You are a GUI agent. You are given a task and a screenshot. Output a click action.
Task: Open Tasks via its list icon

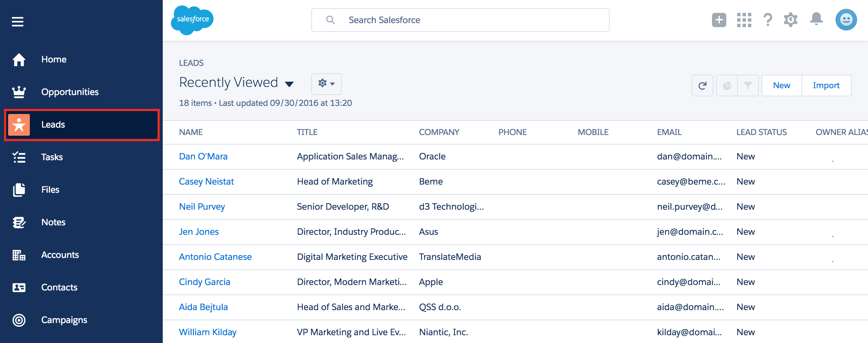tap(19, 157)
